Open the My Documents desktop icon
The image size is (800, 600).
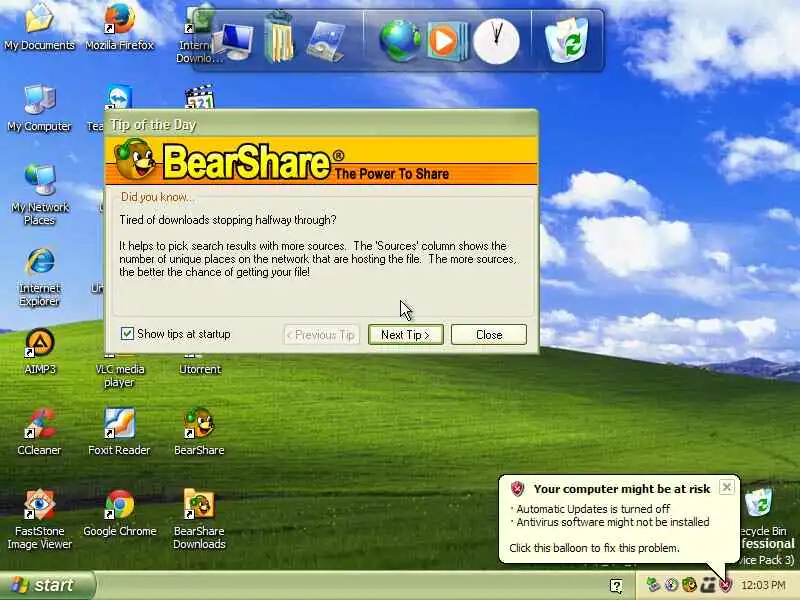point(39,26)
